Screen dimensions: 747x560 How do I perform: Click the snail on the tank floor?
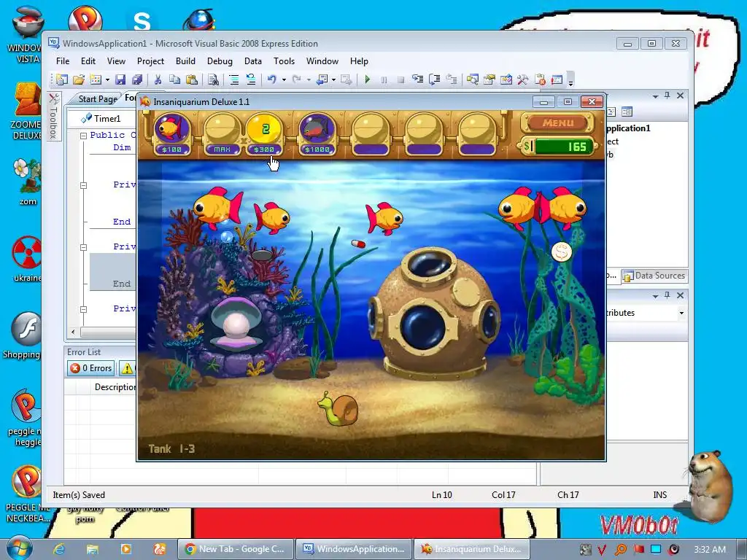(338, 408)
